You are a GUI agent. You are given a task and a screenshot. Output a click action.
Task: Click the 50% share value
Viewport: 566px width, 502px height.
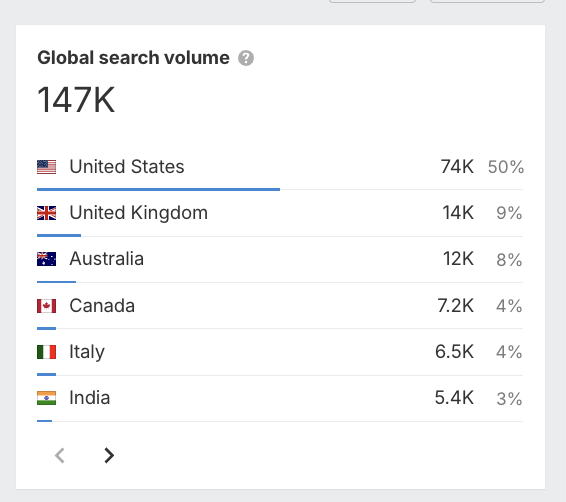(x=506, y=167)
